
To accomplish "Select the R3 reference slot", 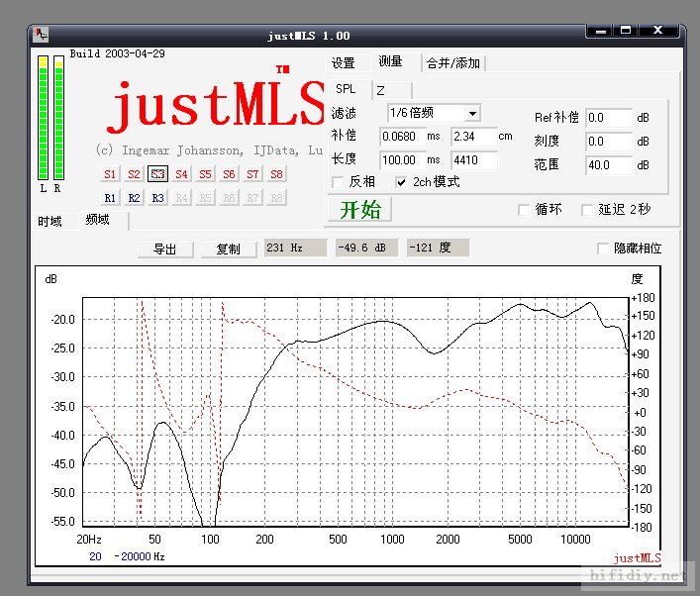I will coord(157,198).
